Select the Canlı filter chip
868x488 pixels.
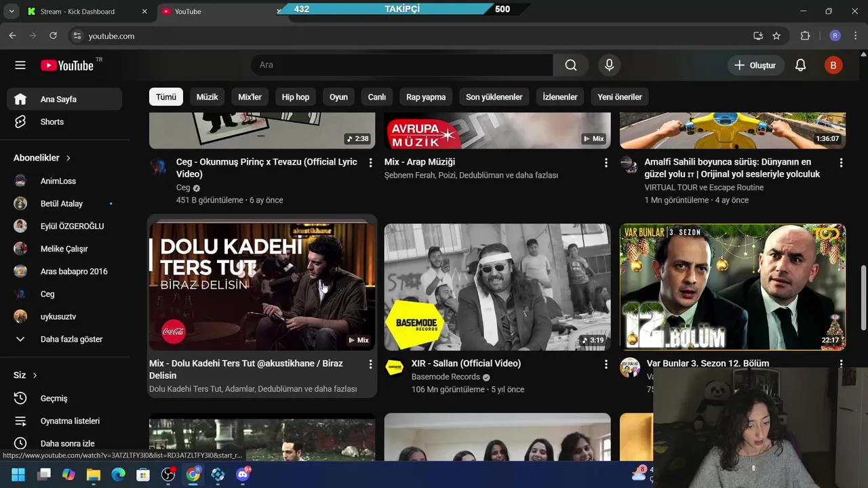pos(377,97)
